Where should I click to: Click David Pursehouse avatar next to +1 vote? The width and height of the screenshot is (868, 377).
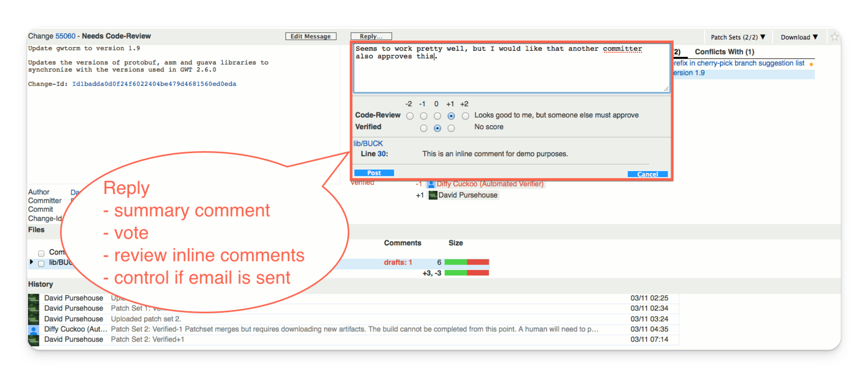[x=433, y=195]
